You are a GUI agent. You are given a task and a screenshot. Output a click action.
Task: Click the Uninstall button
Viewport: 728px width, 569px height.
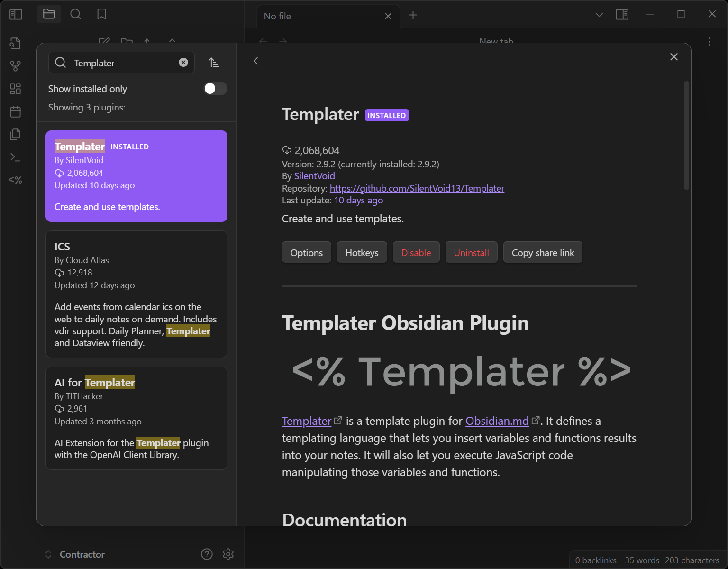472,252
